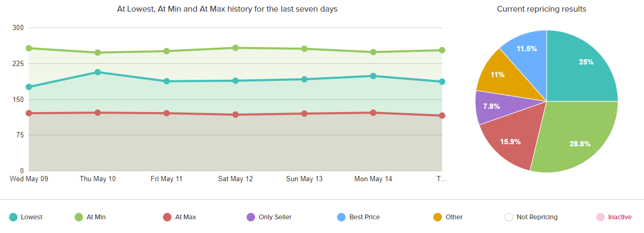This screenshot has width=644, height=233.
Task: Click Lowest line point at Thu May 10
Action: click(98, 72)
